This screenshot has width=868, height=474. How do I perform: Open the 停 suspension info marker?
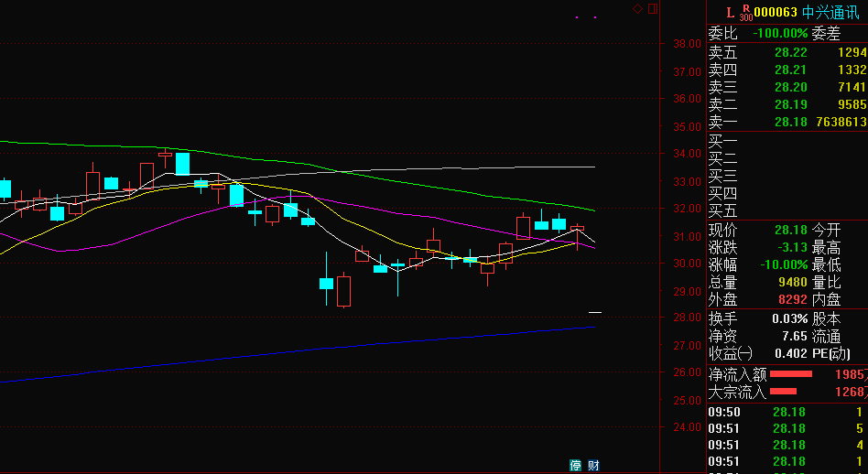click(576, 465)
